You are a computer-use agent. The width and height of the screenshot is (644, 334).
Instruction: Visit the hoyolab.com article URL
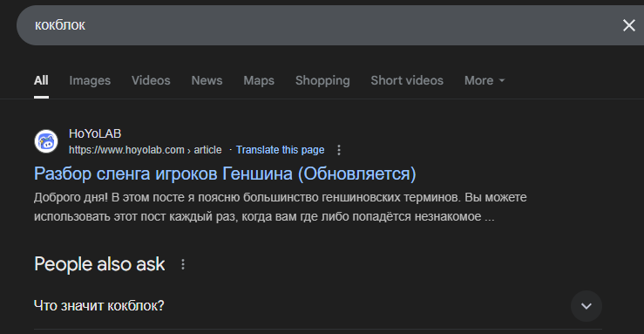[x=146, y=150]
